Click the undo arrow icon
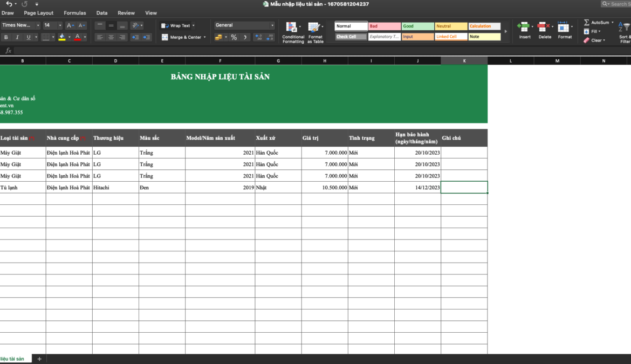This screenshot has width=631, height=364. point(9,4)
